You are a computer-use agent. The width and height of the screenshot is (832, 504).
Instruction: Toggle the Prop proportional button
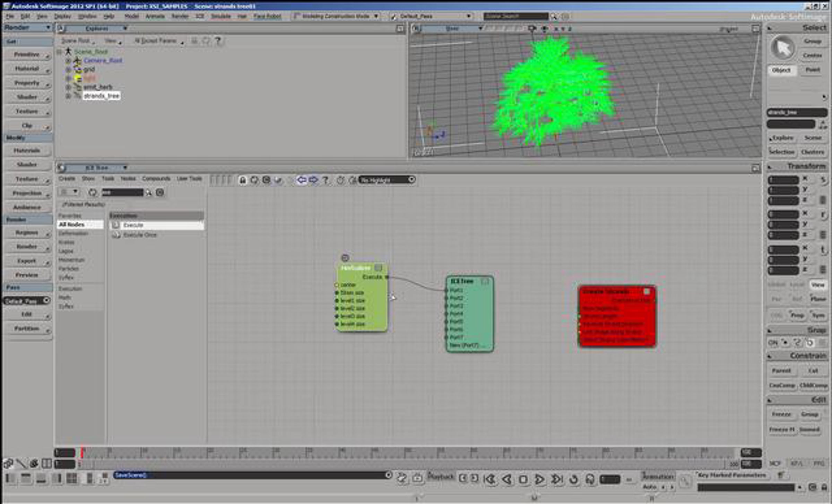tap(797, 316)
